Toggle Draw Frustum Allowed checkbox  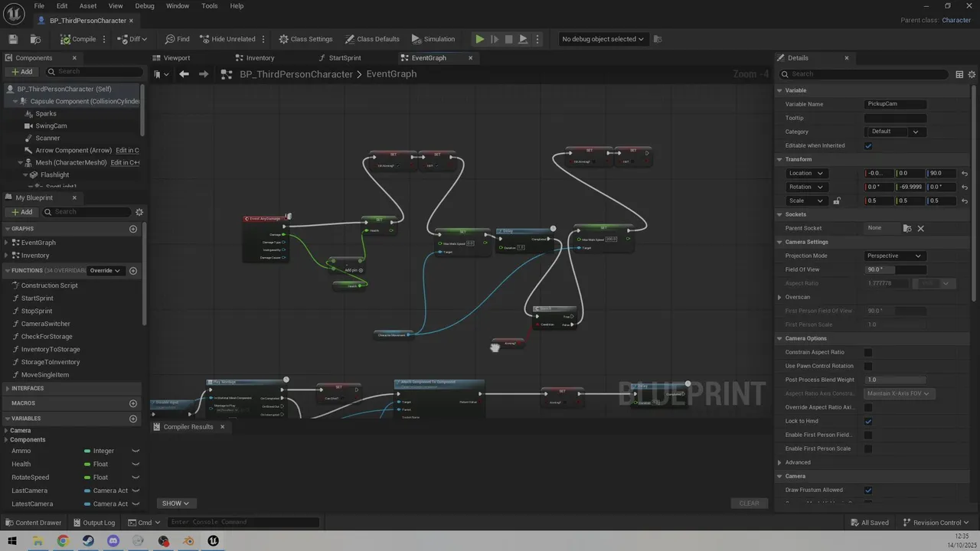tap(868, 490)
